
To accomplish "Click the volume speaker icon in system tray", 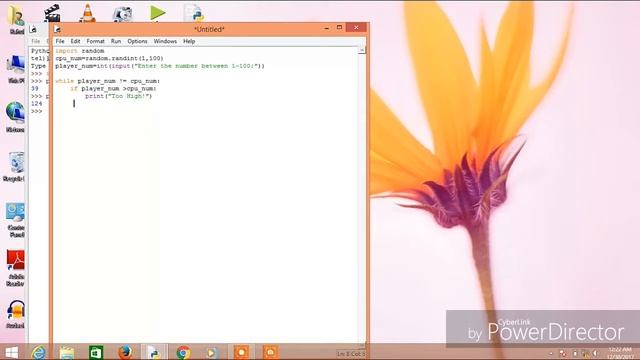I will point(596,353).
